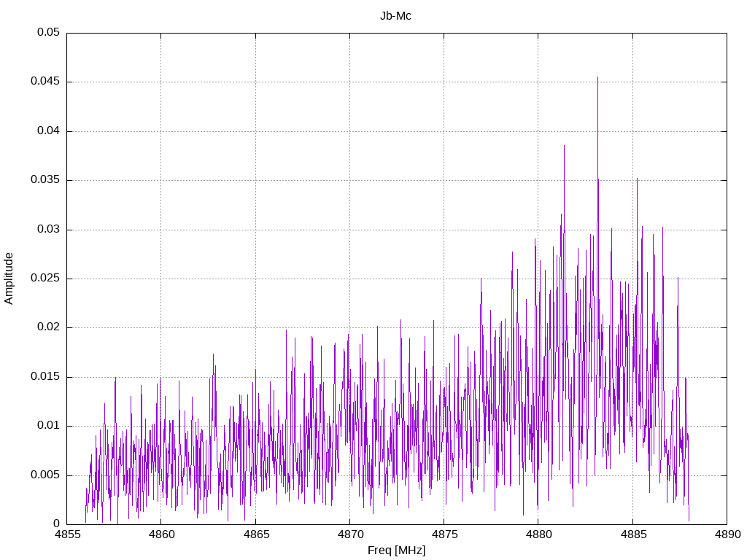Click the x-axis tick label 4875
This screenshot has width=747, height=560.
tap(444, 534)
